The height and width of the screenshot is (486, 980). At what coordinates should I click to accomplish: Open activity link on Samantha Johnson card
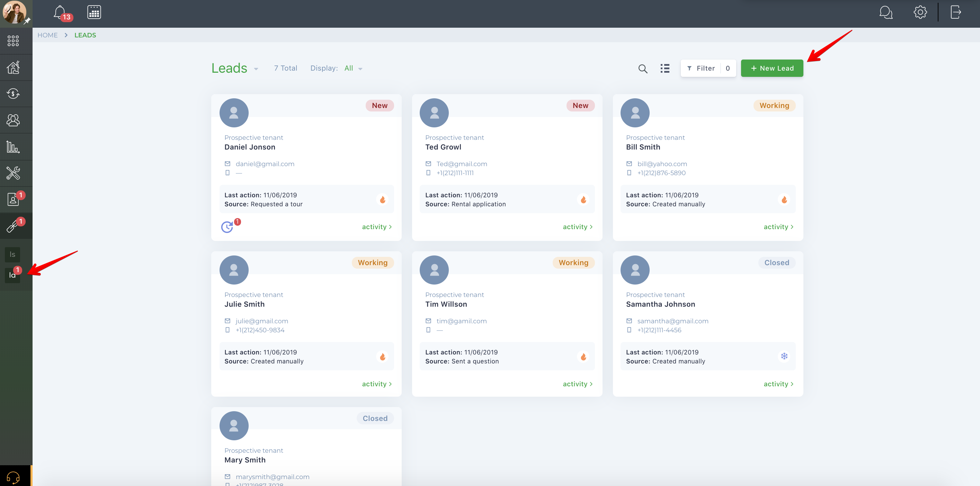pyautogui.click(x=778, y=384)
